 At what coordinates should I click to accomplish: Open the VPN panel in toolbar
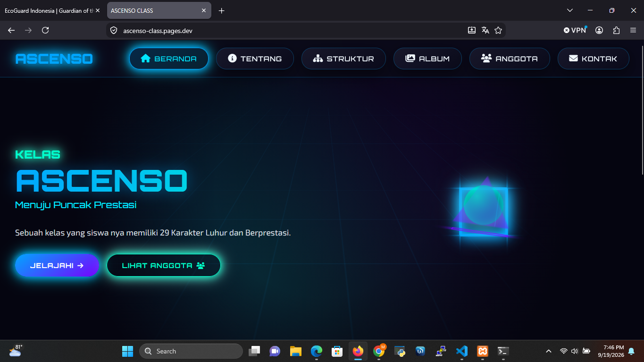pyautogui.click(x=575, y=30)
